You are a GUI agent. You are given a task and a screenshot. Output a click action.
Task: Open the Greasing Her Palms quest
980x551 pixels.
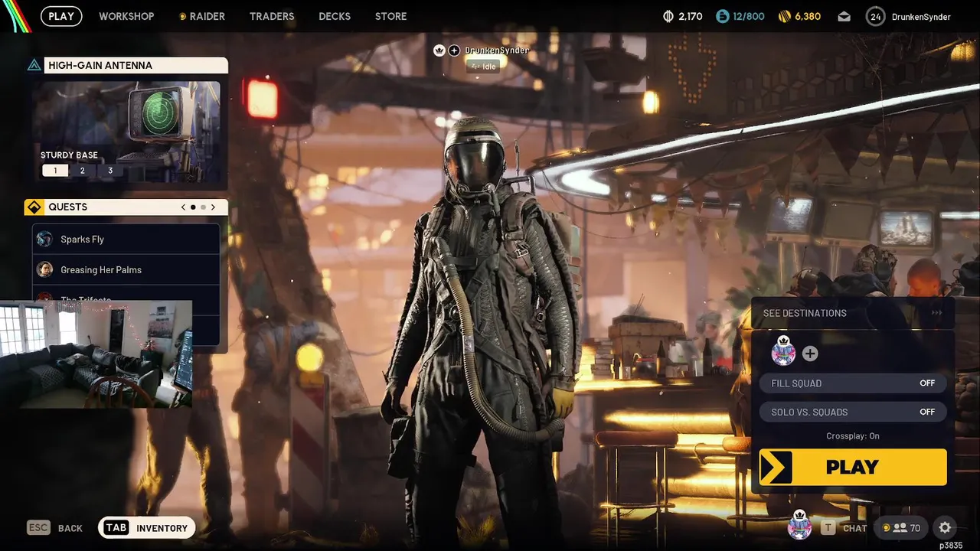coord(126,269)
